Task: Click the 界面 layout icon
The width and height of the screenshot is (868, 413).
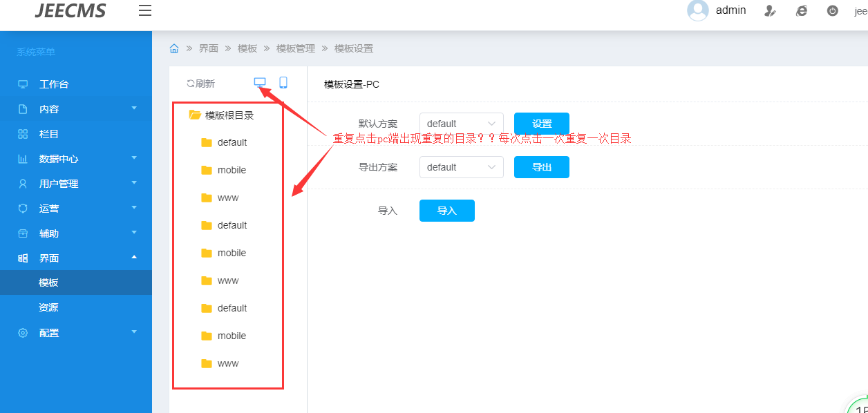Action: [23, 258]
